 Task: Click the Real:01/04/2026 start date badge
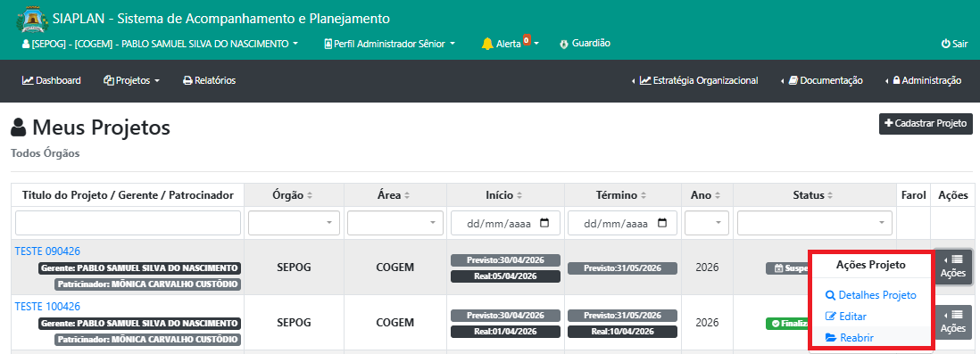(x=505, y=332)
